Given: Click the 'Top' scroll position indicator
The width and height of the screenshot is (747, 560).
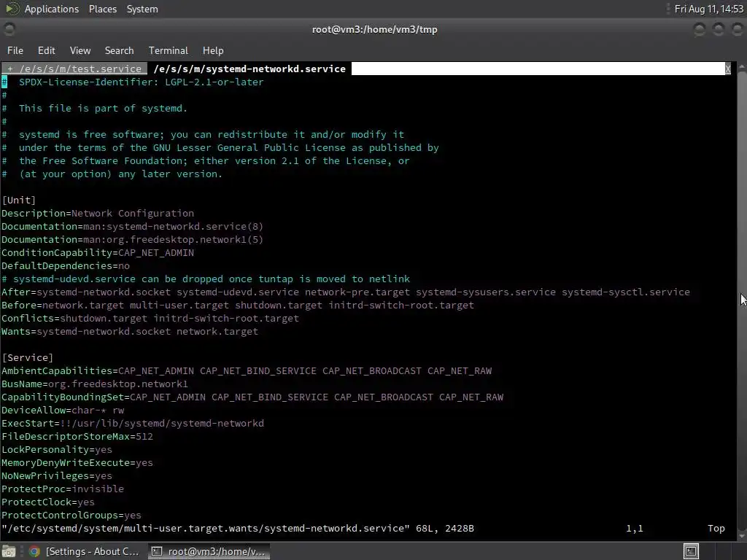Looking at the screenshot, I should click(x=716, y=529).
